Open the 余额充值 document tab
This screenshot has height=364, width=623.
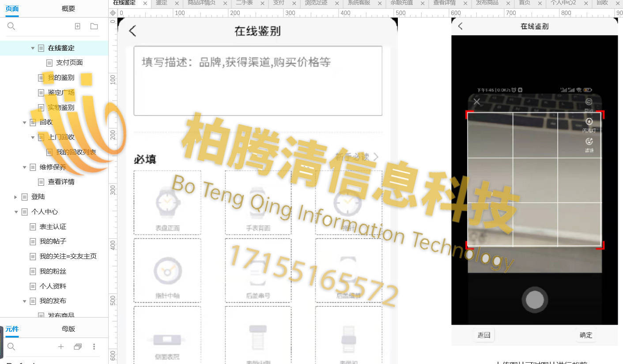402,3
